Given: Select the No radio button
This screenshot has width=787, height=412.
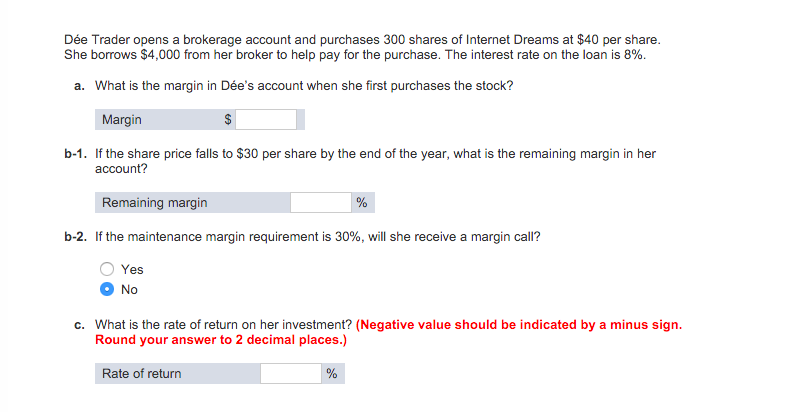Looking at the screenshot, I should pyautogui.click(x=107, y=290).
